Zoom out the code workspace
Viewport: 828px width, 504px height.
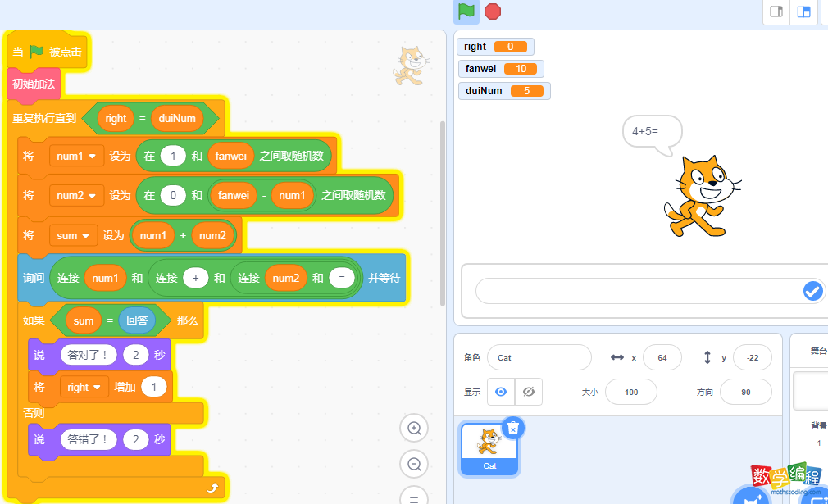[415, 464]
